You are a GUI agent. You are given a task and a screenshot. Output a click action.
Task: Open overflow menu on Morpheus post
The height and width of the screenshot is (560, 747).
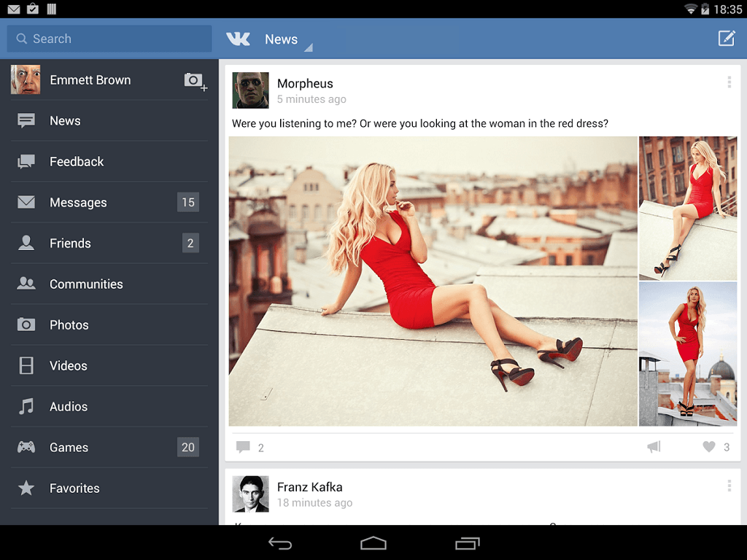(729, 82)
